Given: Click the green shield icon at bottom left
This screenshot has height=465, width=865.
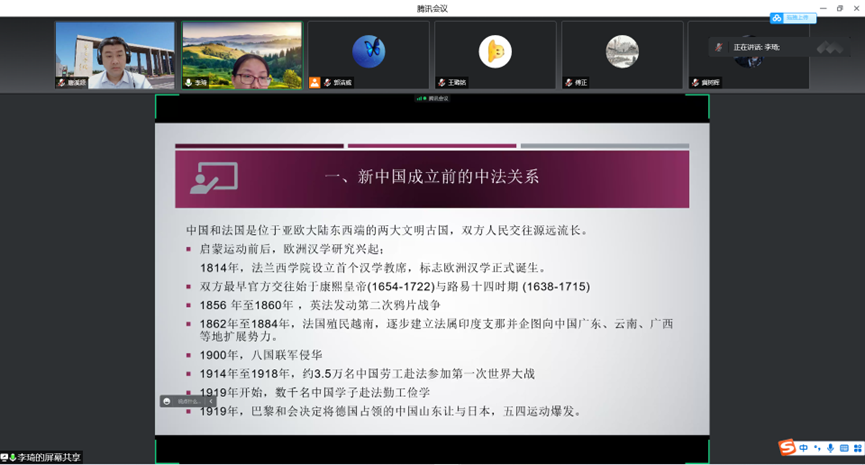Looking at the screenshot, I should (x=5, y=457).
